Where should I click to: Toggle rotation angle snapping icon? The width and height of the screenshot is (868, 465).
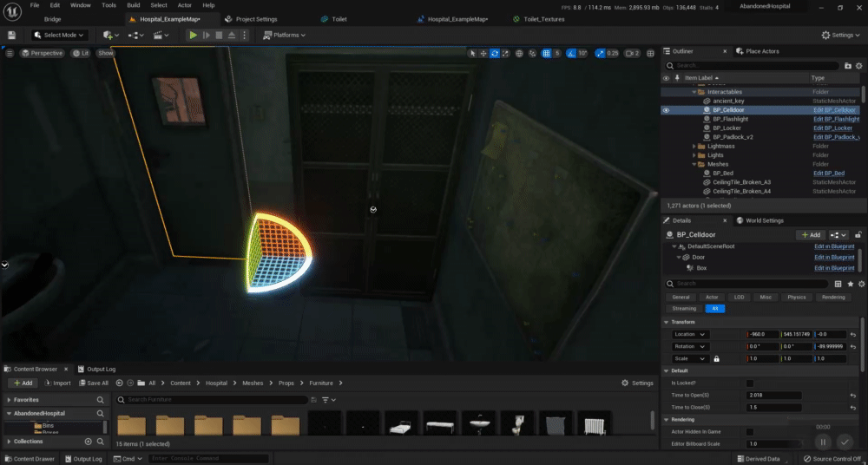[570, 53]
